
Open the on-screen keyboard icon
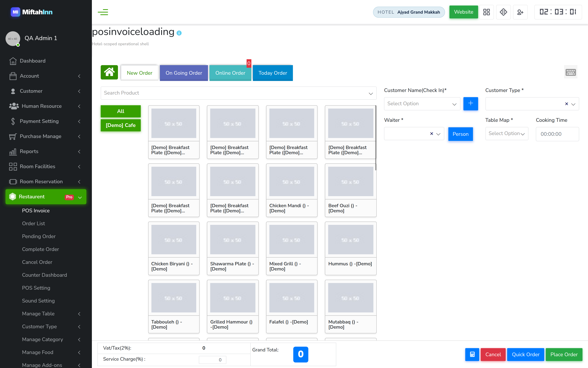[x=571, y=72]
